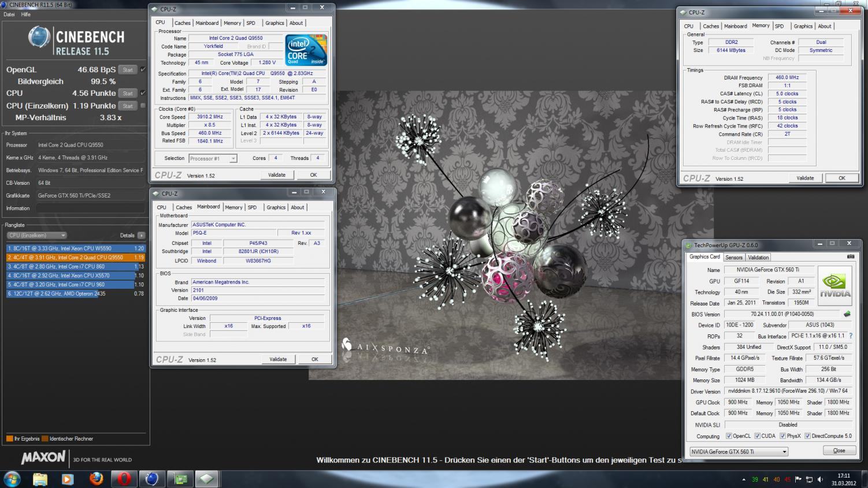
Task: Open the Hilfe menu in Cinebench
Action: 26,14
